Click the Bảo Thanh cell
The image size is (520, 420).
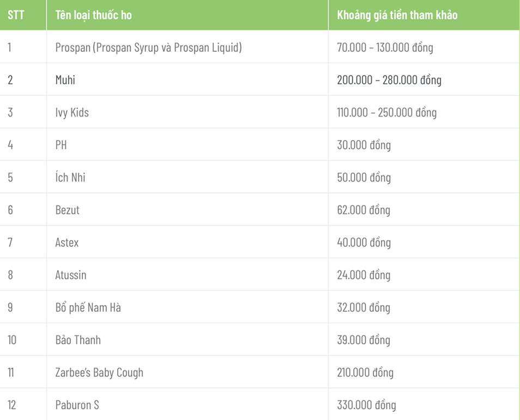(78, 340)
